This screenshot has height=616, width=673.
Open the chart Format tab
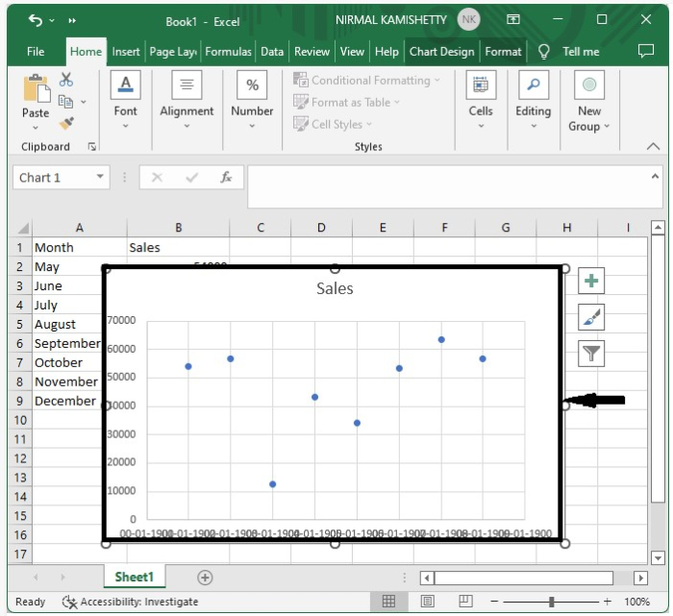click(x=503, y=52)
